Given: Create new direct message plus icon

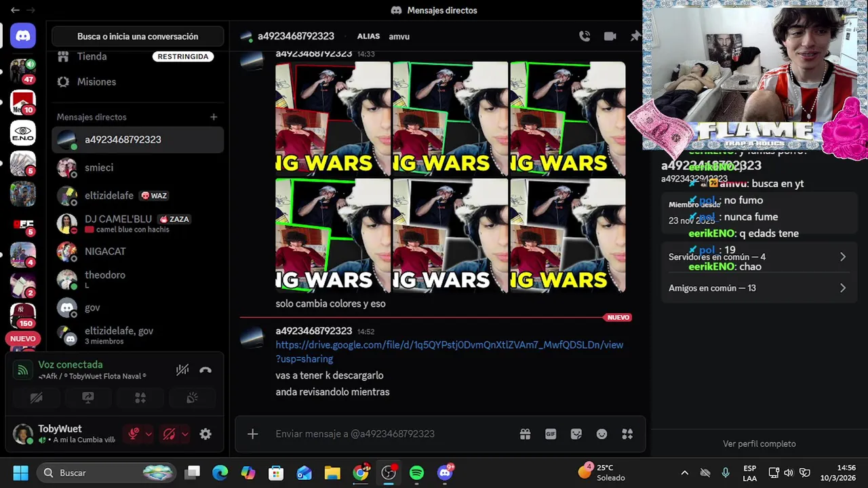Looking at the screenshot, I should (214, 117).
